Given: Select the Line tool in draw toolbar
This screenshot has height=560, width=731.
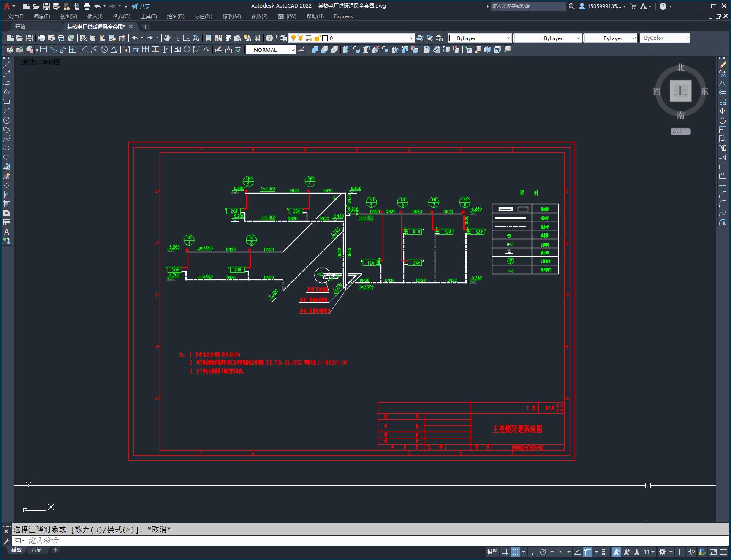Looking at the screenshot, I should pos(7,65).
